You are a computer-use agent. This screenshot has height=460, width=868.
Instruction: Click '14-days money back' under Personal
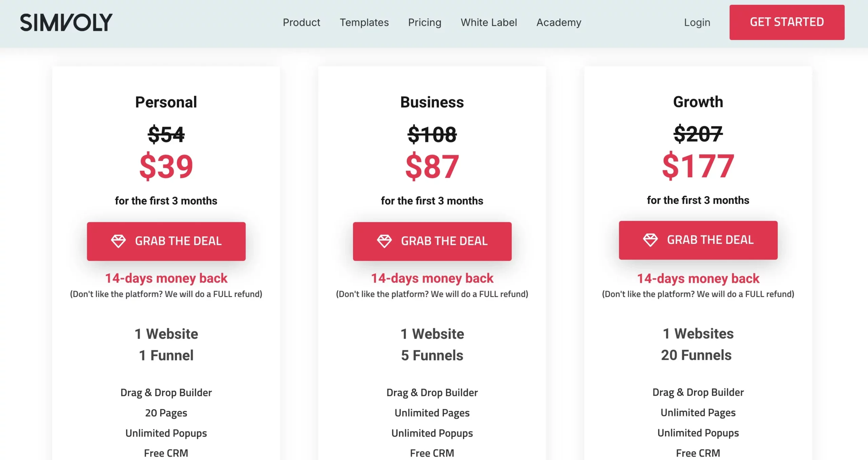click(x=166, y=278)
